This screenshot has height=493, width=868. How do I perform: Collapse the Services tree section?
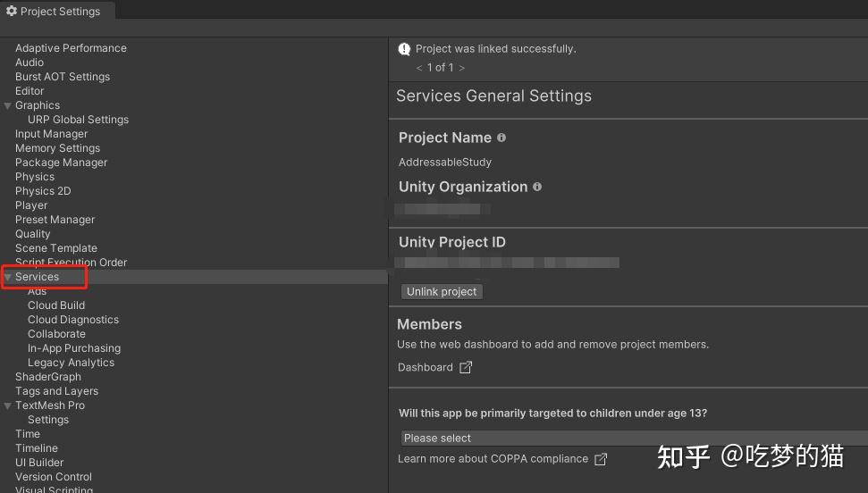tap(8, 277)
